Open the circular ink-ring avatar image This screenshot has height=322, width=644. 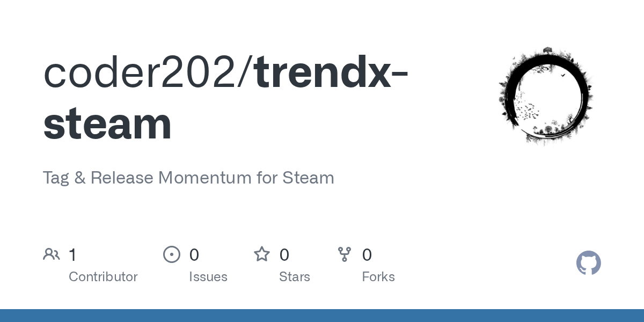tap(546, 96)
